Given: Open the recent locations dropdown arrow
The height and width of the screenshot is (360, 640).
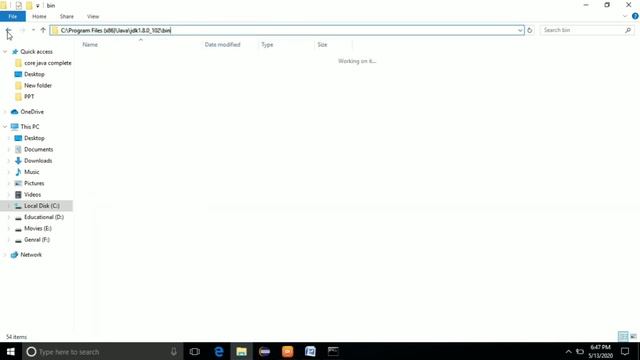Looking at the screenshot, I should click(33, 30).
